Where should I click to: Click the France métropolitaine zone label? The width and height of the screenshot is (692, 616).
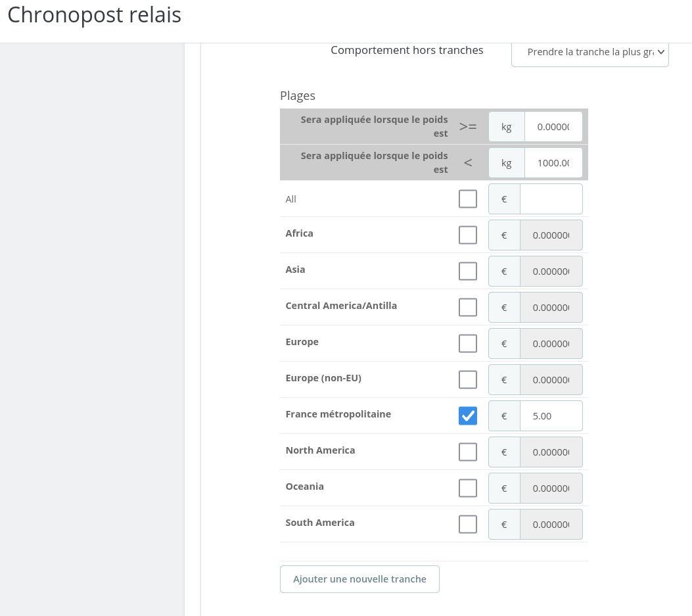click(x=338, y=414)
